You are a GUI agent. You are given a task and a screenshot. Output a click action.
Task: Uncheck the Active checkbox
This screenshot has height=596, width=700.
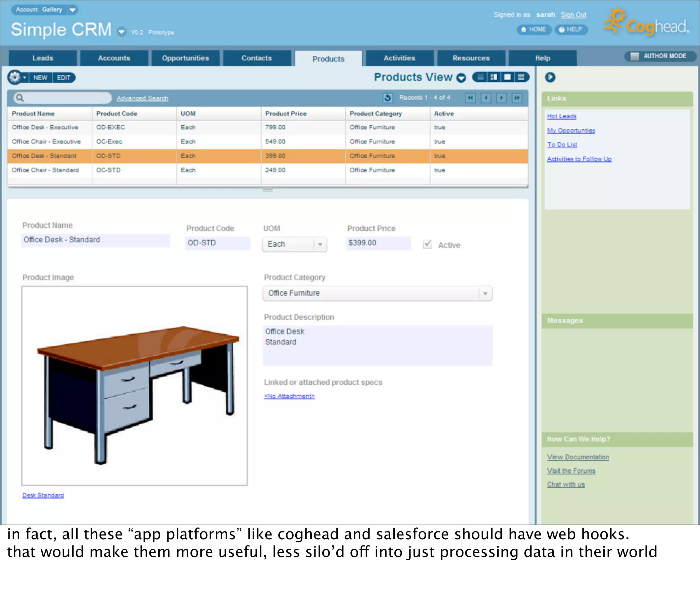pyautogui.click(x=427, y=244)
